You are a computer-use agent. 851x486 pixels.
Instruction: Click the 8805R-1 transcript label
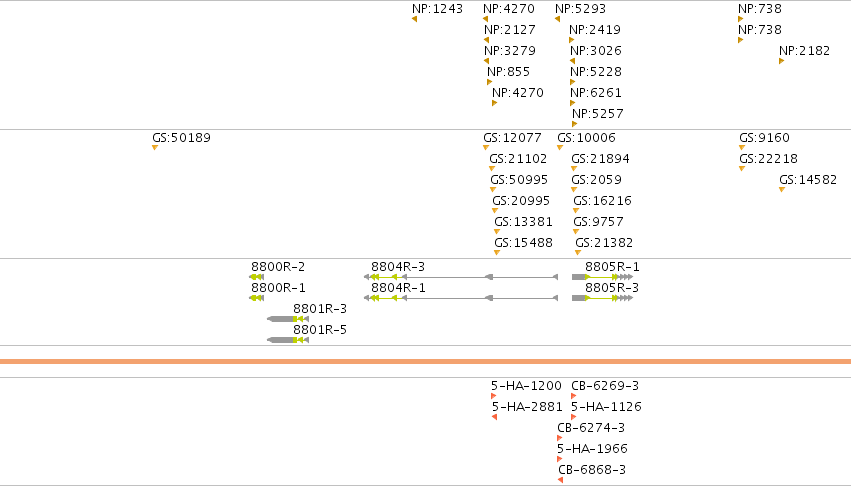click(612, 267)
